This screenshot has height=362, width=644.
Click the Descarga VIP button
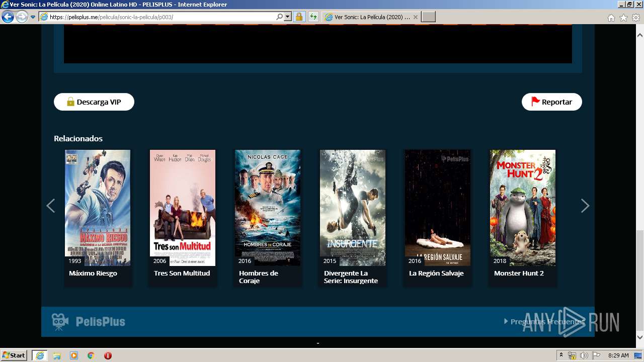(94, 102)
